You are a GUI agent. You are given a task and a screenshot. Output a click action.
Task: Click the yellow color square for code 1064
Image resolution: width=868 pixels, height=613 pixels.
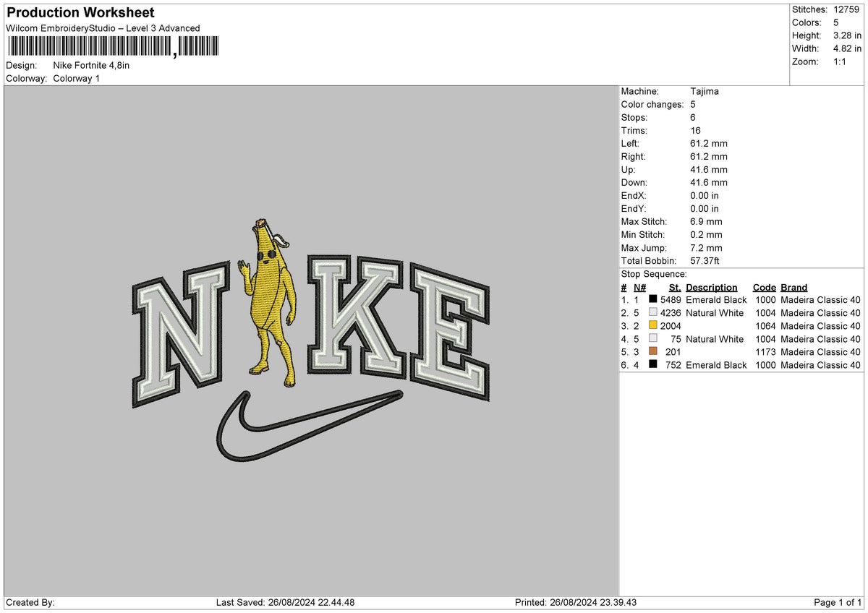coord(653,326)
